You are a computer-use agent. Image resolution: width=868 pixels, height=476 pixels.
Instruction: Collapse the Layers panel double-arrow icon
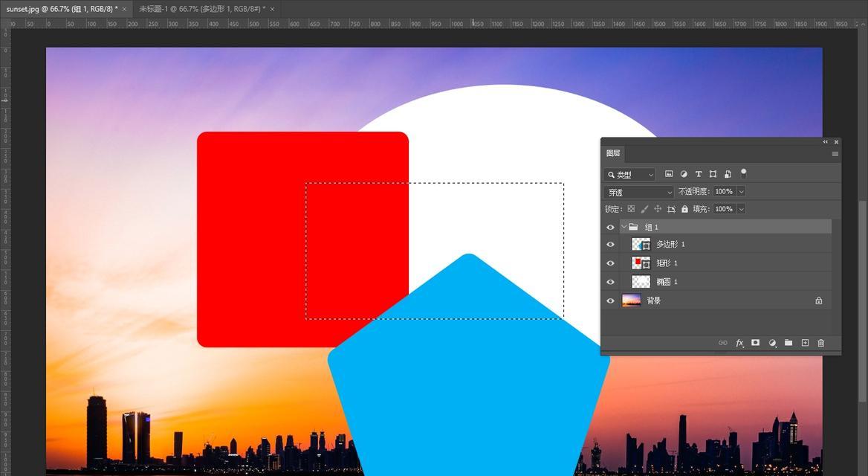click(826, 142)
